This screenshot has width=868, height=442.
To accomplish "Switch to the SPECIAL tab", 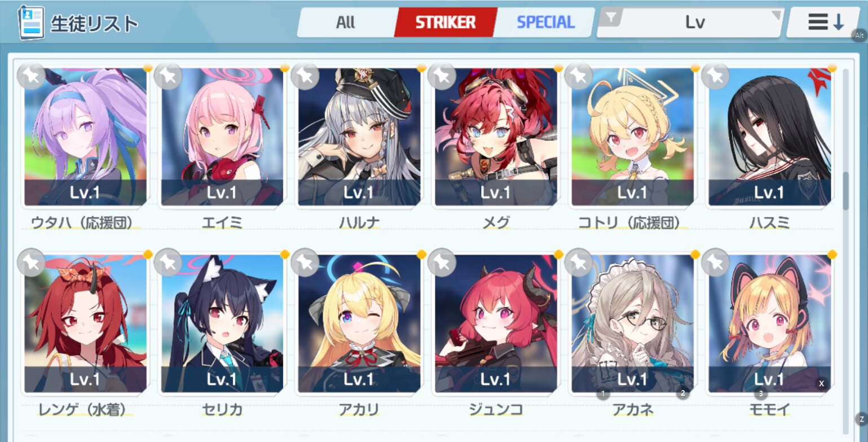I will pyautogui.click(x=545, y=23).
